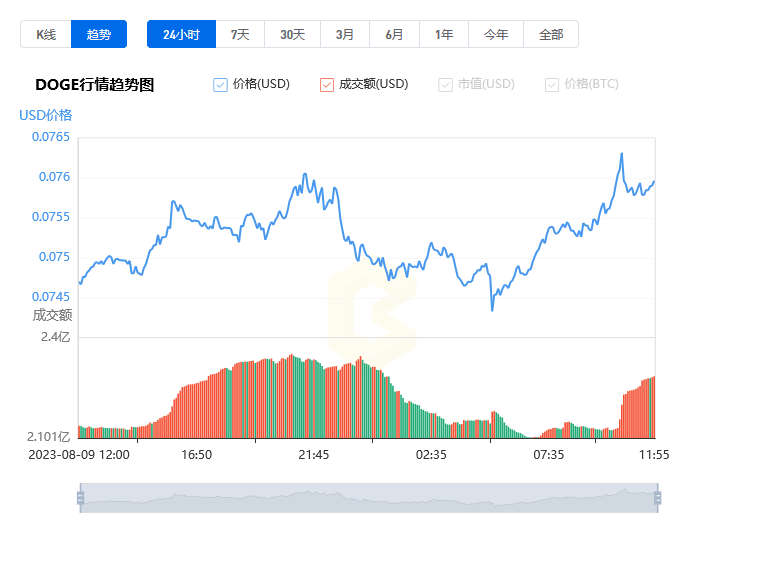Click the 0.0745 price axis label

pos(51,296)
